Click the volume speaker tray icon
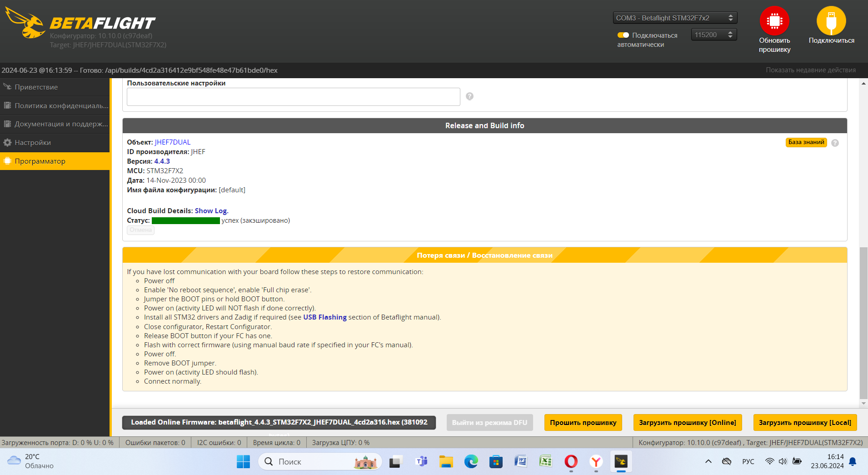The width and height of the screenshot is (868, 475). [x=783, y=461]
